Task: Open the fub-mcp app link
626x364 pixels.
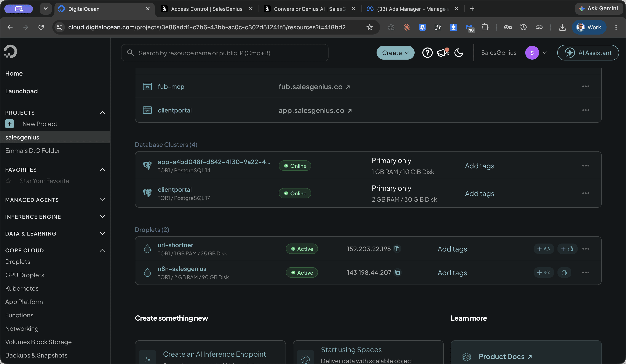Action: [x=171, y=87]
